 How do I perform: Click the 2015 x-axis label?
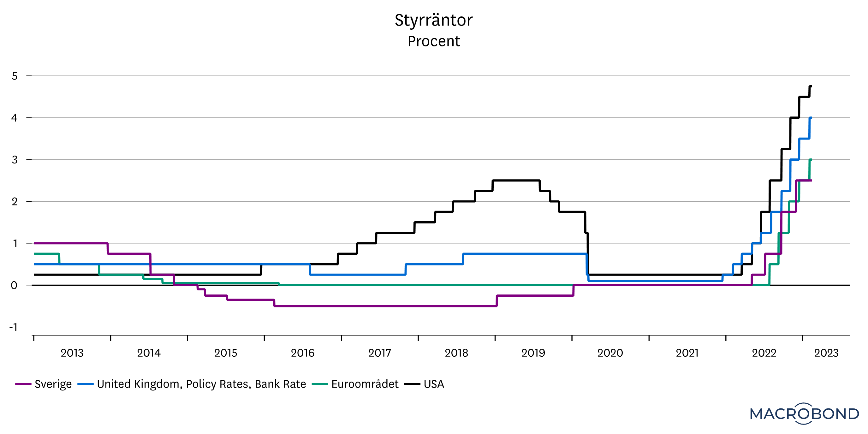click(x=226, y=353)
